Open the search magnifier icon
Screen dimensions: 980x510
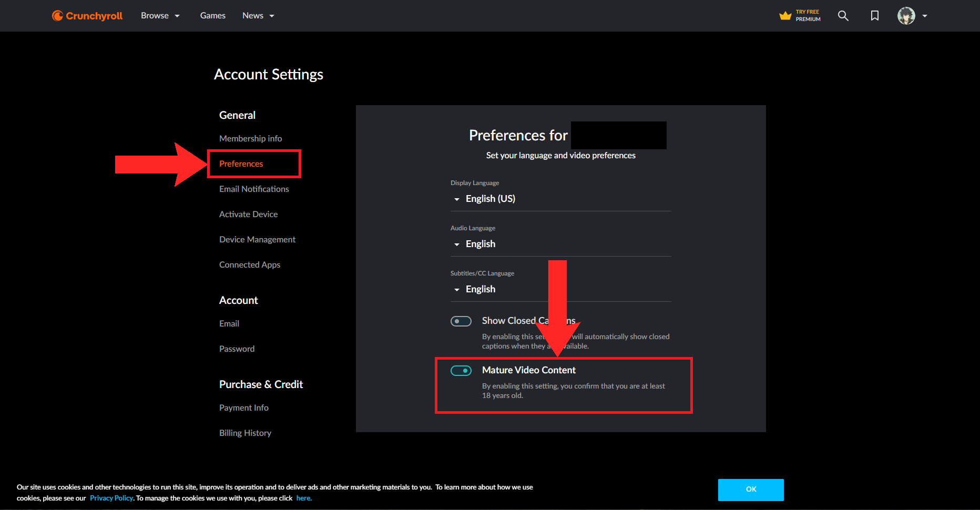pyautogui.click(x=843, y=16)
